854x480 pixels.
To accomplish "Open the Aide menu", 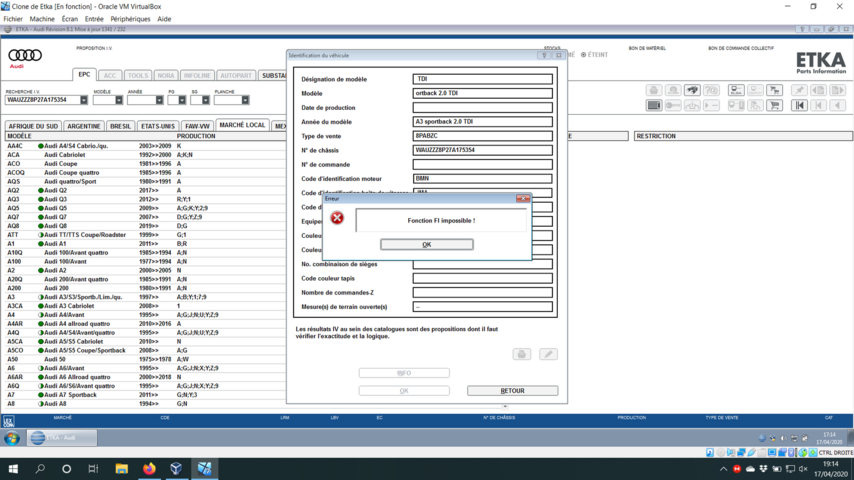I will click(164, 19).
